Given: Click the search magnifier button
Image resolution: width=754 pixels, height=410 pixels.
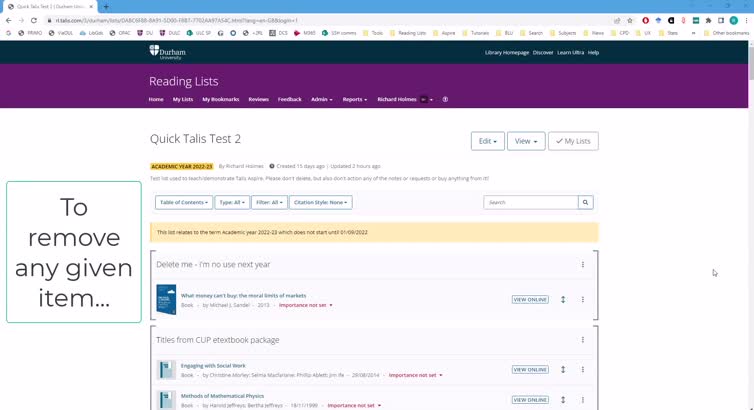Looking at the screenshot, I should (x=586, y=202).
